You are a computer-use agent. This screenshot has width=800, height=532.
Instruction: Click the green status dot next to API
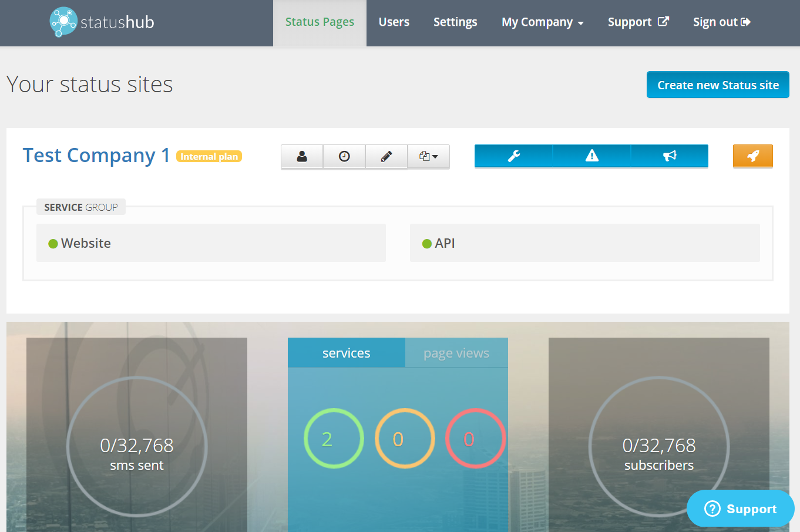point(427,244)
